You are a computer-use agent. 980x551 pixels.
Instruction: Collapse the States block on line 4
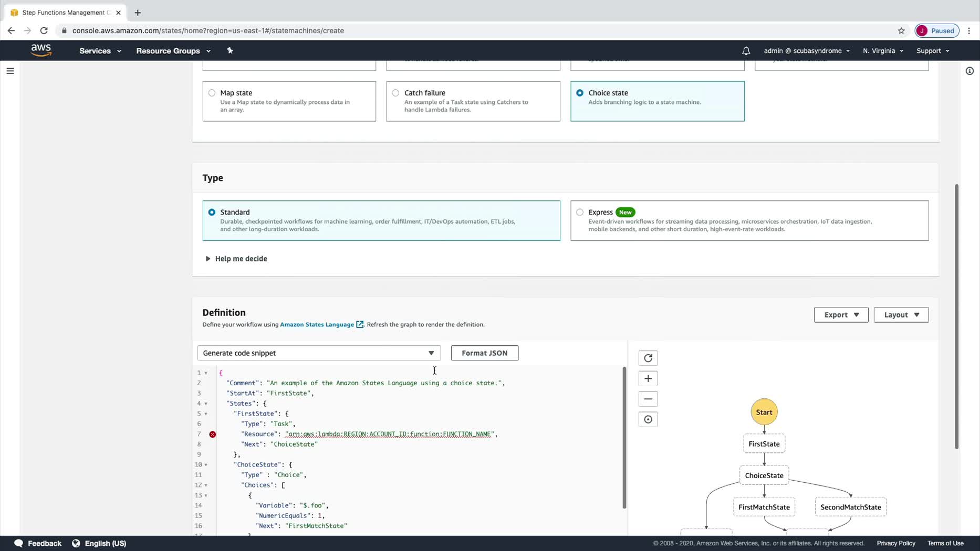point(206,404)
